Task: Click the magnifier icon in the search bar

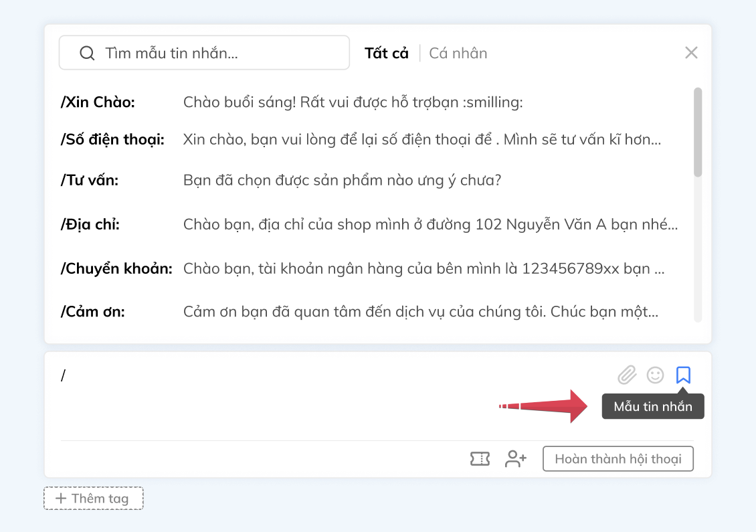Action: (x=87, y=52)
